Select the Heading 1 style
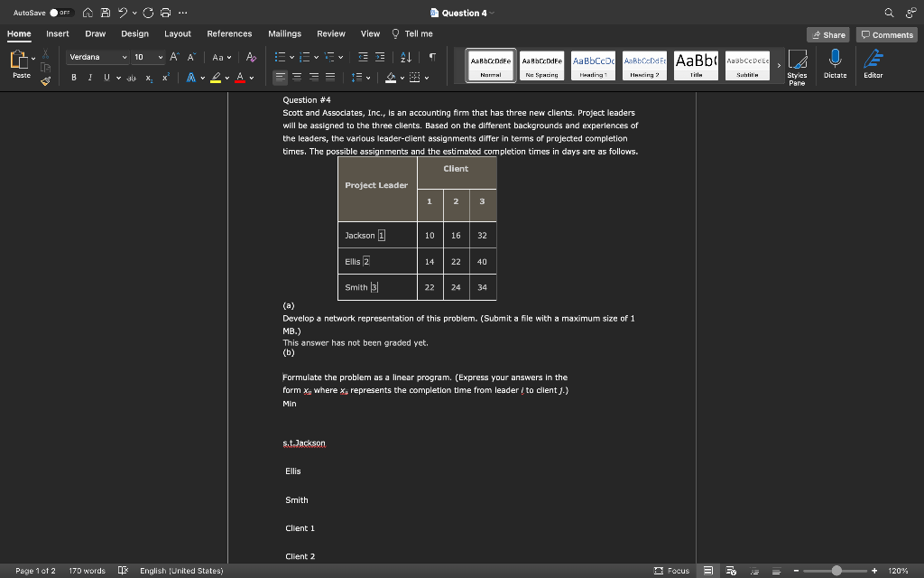The image size is (924, 578). point(592,65)
